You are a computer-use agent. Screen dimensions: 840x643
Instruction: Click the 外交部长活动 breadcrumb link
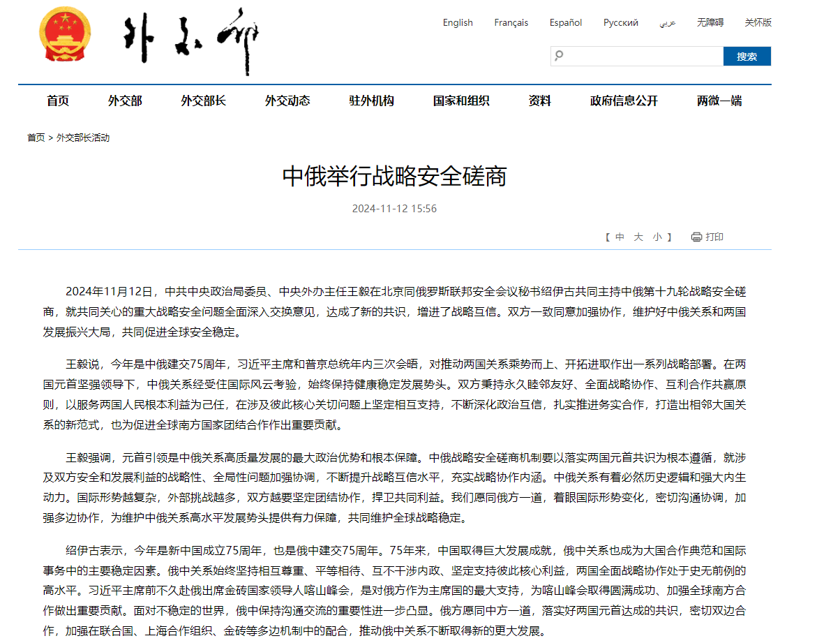(83, 138)
